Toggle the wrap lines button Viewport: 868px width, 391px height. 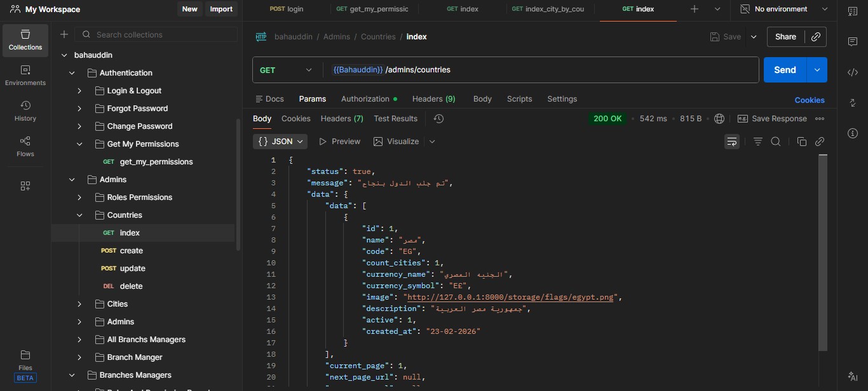732,142
